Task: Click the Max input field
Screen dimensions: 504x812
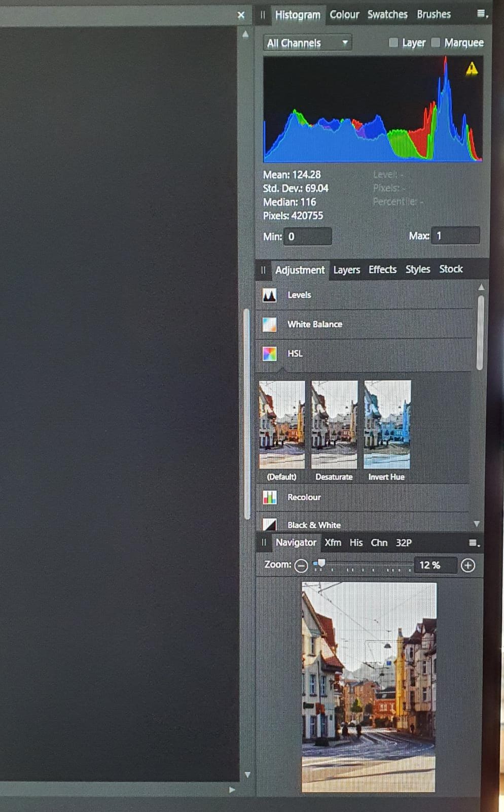Action: point(455,236)
